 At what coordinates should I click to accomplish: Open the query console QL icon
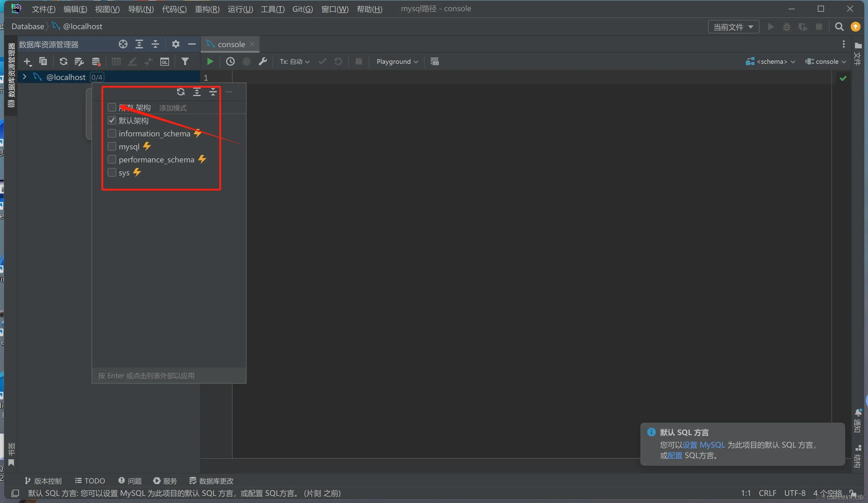tap(165, 62)
